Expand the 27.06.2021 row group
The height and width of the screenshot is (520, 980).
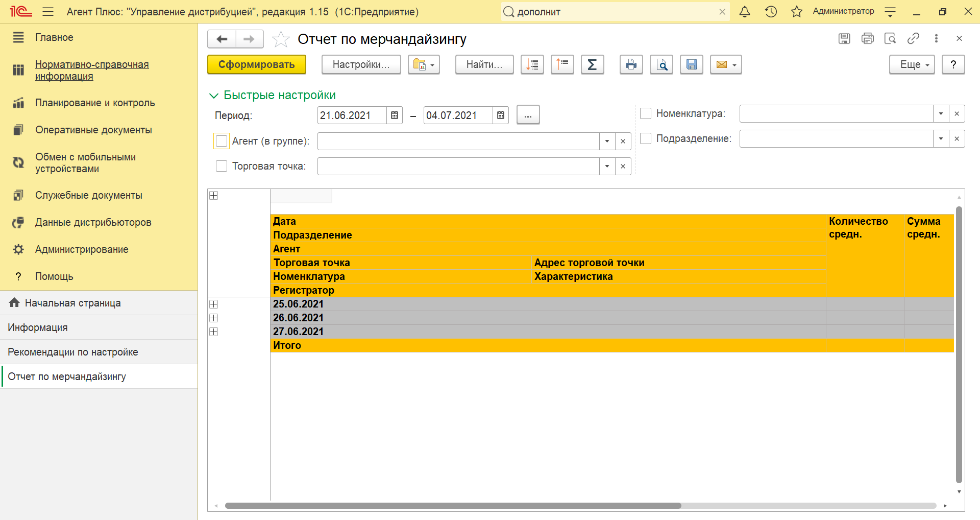[214, 332]
